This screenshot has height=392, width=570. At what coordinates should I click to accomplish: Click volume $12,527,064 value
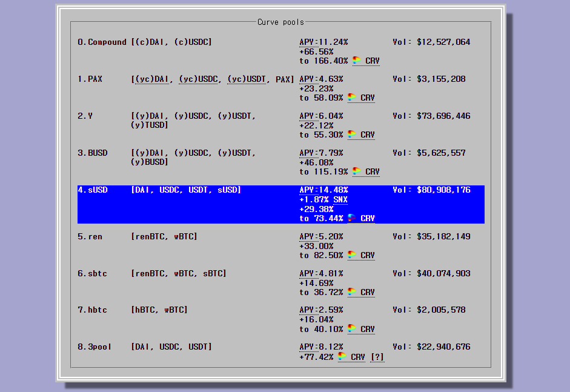(443, 42)
